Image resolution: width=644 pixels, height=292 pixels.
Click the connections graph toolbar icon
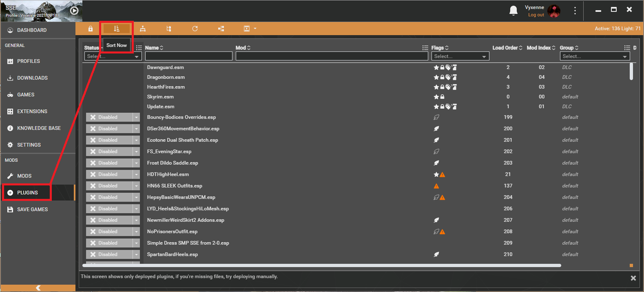click(x=221, y=29)
